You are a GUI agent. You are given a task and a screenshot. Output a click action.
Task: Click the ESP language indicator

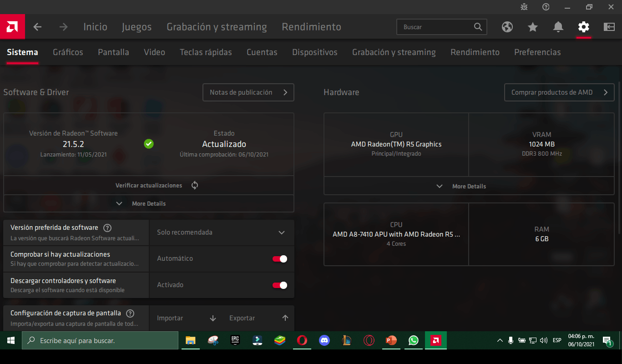coord(556,340)
